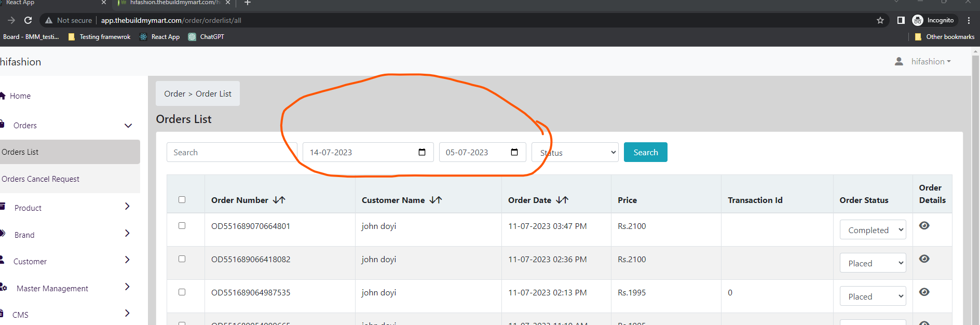Click date 11-07-2023 02:36 PM
Viewport: 980px width, 325px height.
click(x=548, y=260)
